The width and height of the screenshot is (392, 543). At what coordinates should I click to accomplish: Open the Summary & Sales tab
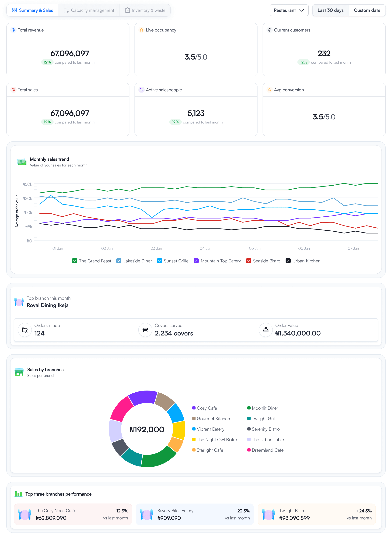point(33,10)
